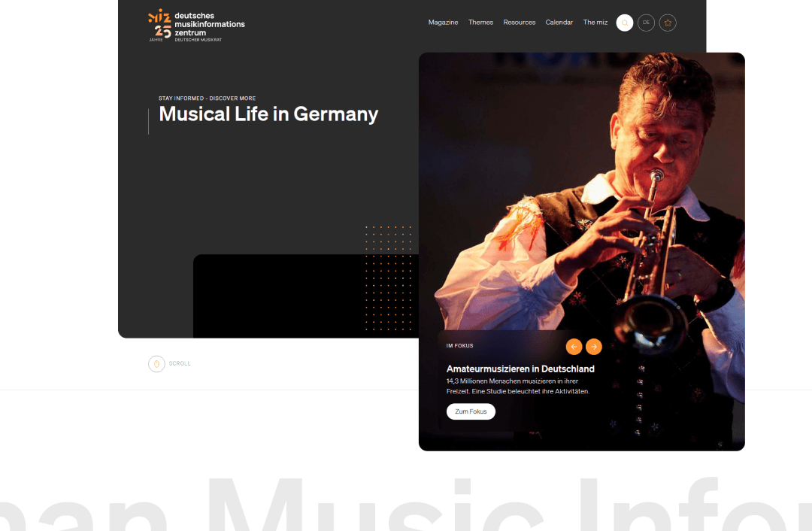The image size is (812, 531).
Task: Click the SCROLL label text
Action: point(180,364)
